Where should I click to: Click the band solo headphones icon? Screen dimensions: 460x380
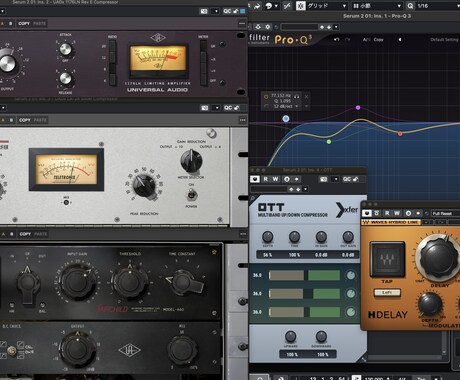coord(297,97)
